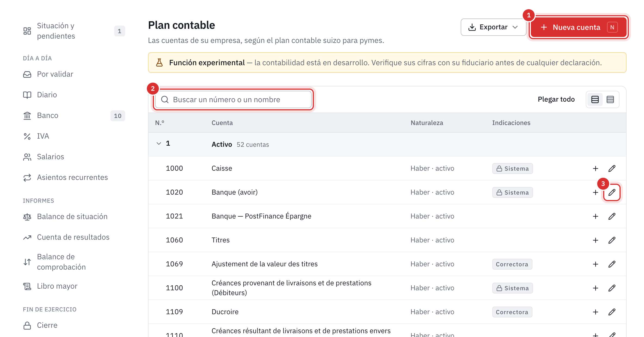
Task: Click account number 1100
Action: (x=174, y=288)
